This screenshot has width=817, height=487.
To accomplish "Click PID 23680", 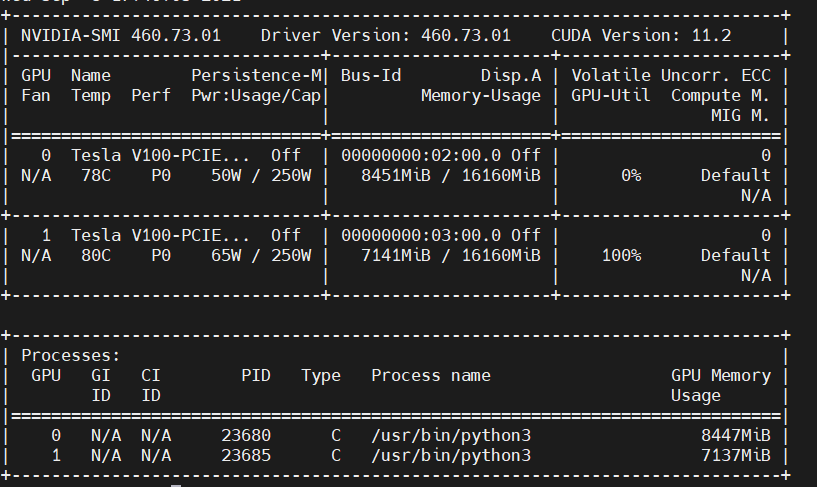I will 246,435.
